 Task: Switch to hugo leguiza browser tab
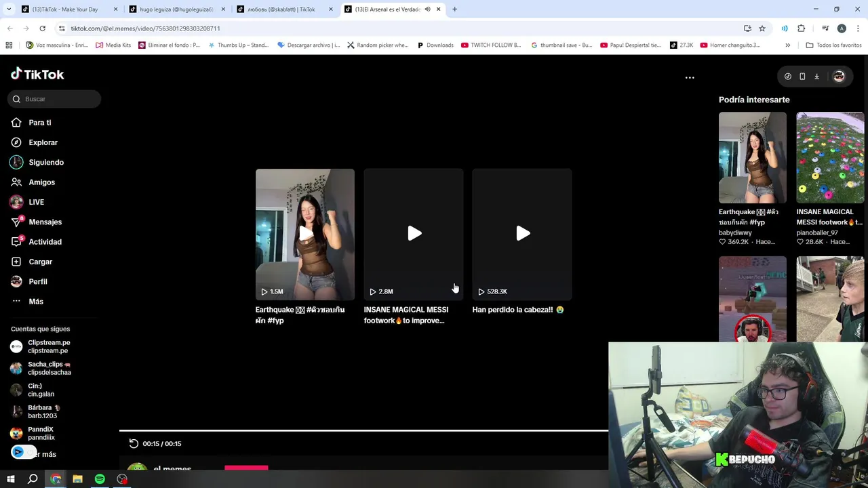(x=177, y=9)
